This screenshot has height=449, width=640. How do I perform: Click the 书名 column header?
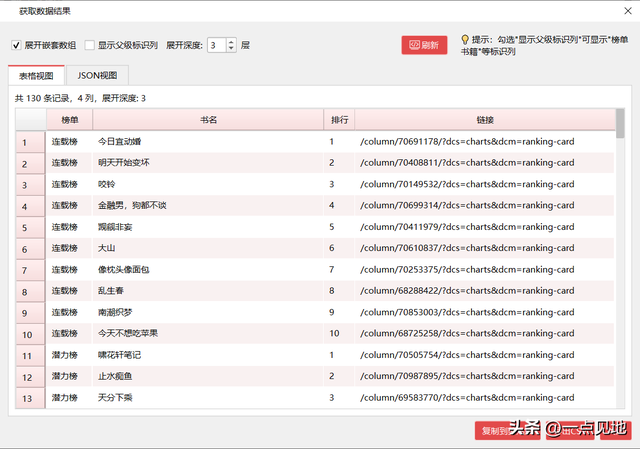[x=208, y=120]
